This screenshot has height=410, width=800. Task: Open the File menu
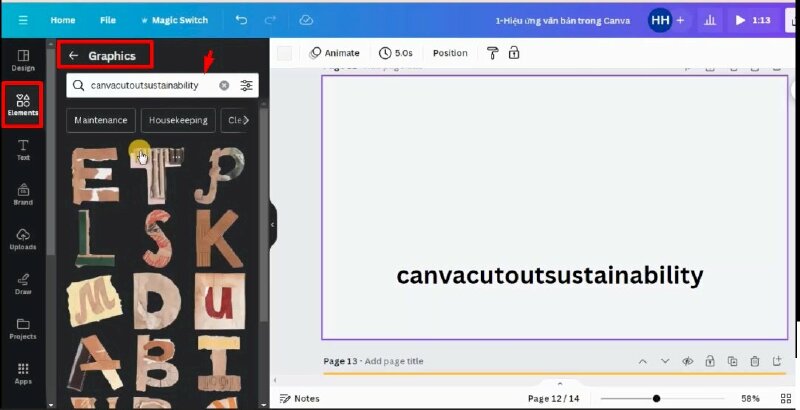click(x=108, y=20)
